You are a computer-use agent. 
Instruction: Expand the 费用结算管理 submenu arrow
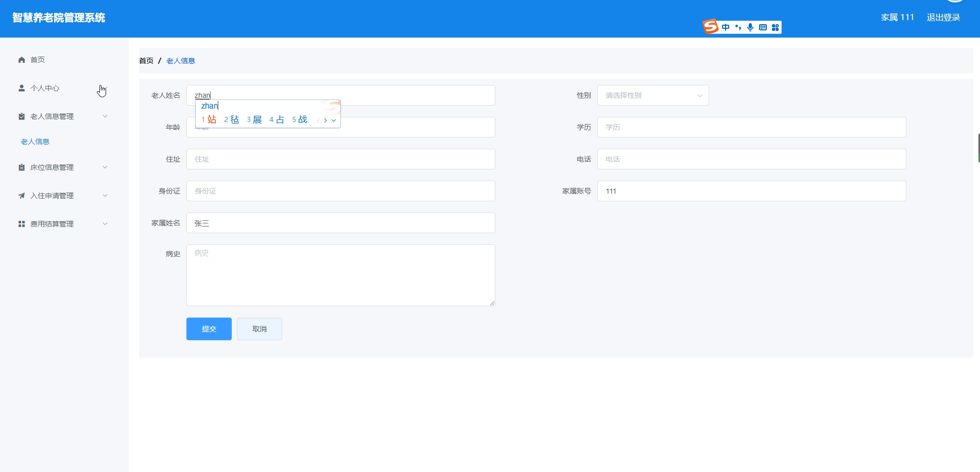coord(105,224)
